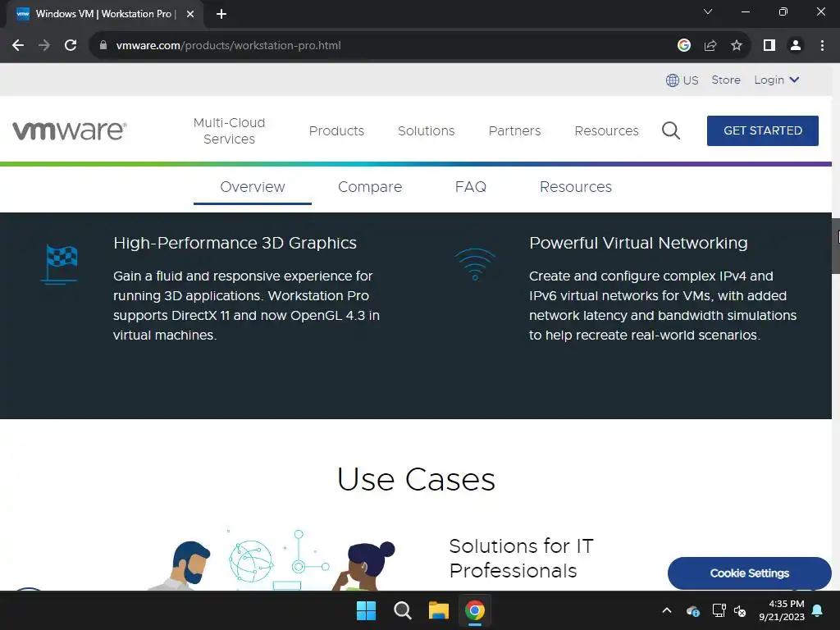Open the Solutions menu
This screenshot has width=840, height=630.
coord(426,130)
